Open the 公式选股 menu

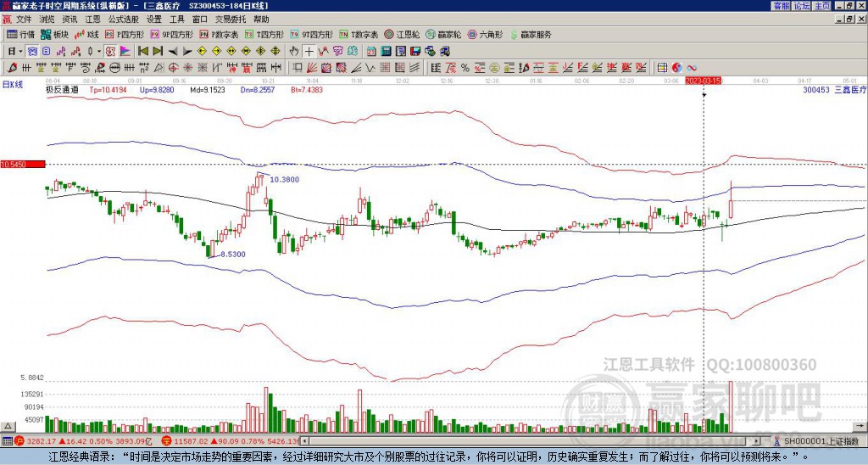[124, 20]
